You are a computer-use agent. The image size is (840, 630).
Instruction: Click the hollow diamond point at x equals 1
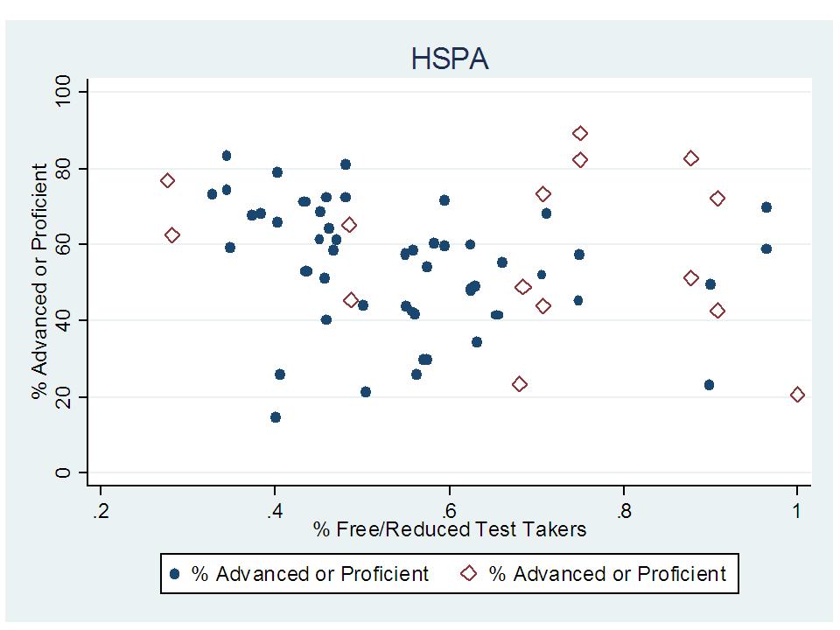coord(797,395)
